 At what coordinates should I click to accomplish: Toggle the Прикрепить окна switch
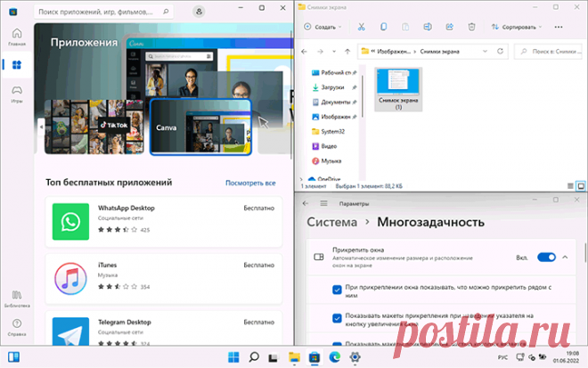546,258
